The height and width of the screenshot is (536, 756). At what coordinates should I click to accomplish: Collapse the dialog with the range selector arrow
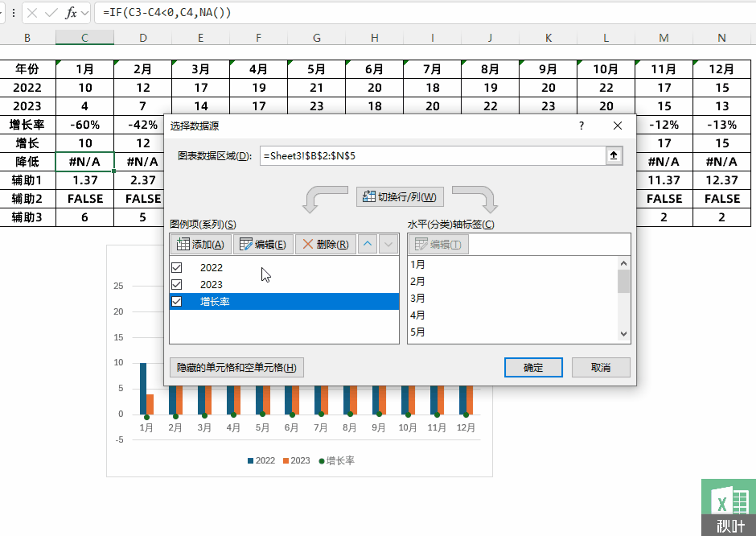coord(614,156)
